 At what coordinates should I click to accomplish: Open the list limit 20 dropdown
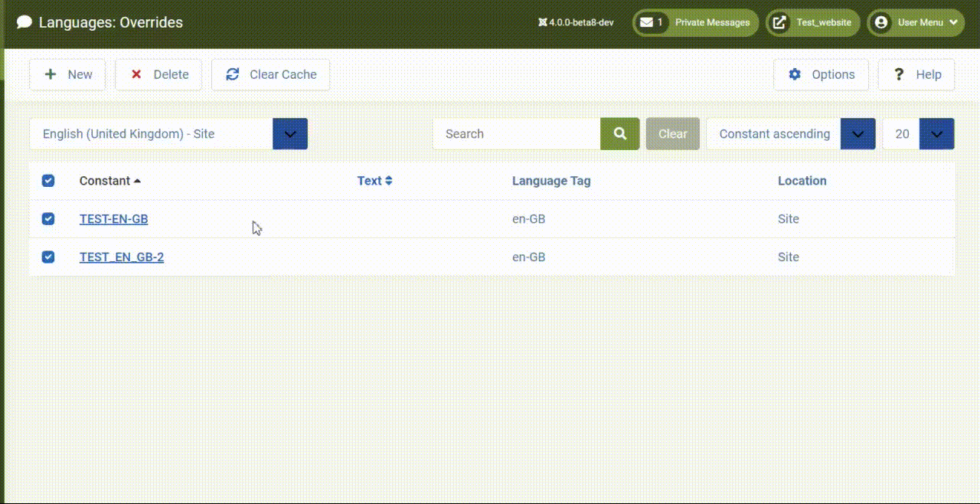pyautogui.click(x=919, y=133)
